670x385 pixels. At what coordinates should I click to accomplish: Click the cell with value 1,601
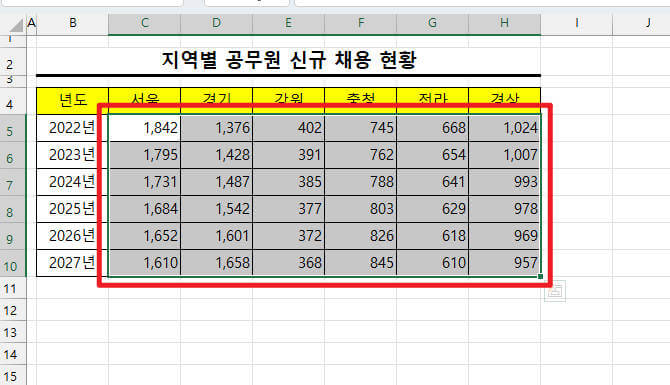217,236
